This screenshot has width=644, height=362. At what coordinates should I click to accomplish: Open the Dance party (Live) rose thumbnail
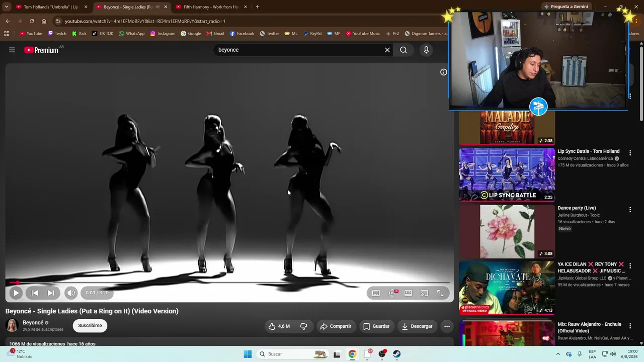pos(507,231)
